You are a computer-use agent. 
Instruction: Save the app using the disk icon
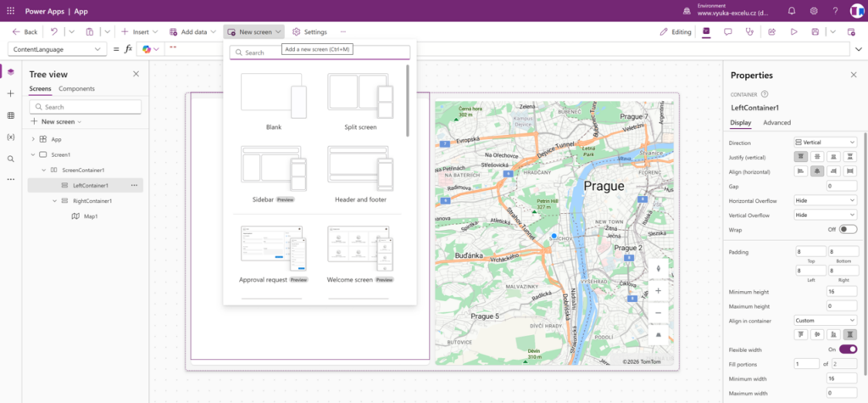click(x=815, y=31)
